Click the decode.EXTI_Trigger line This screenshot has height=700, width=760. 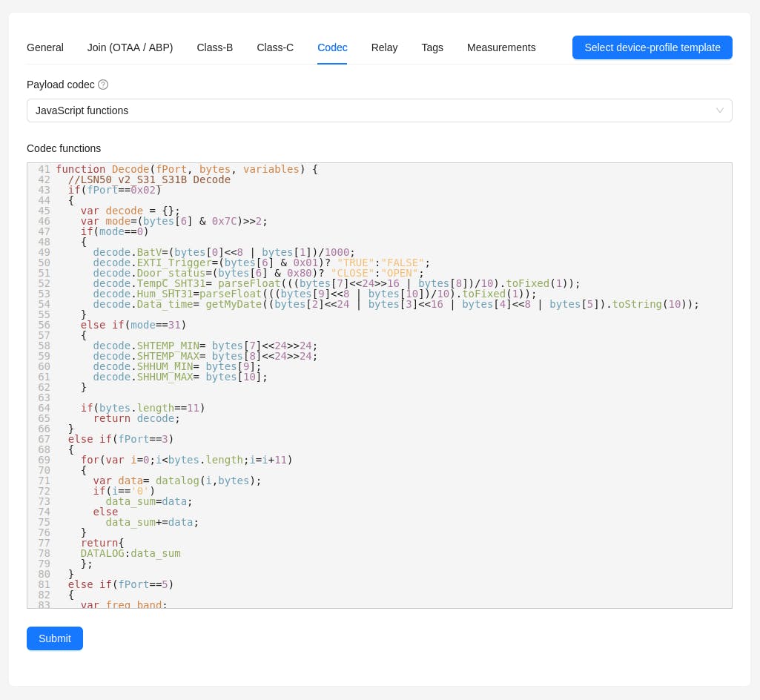click(x=262, y=262)
